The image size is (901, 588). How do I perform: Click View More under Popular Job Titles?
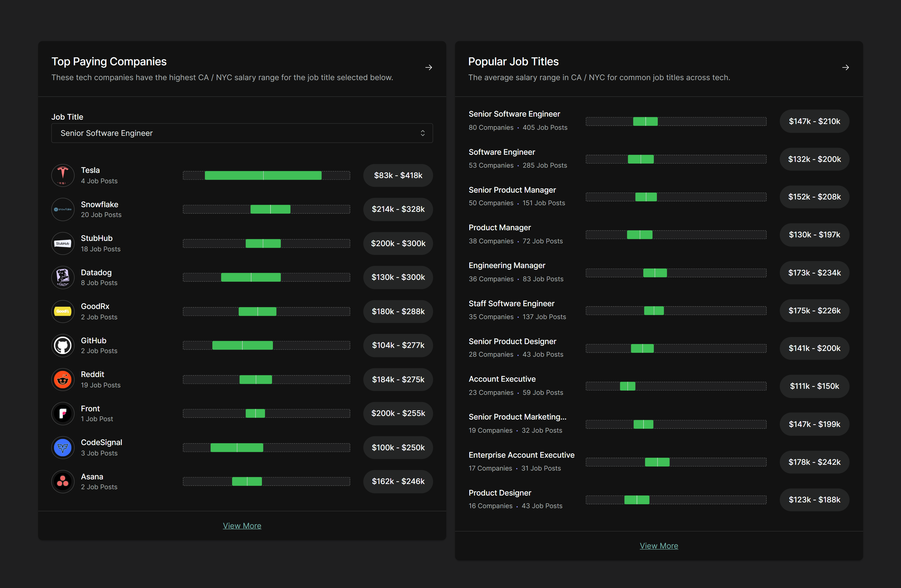(x=659, y=545)
